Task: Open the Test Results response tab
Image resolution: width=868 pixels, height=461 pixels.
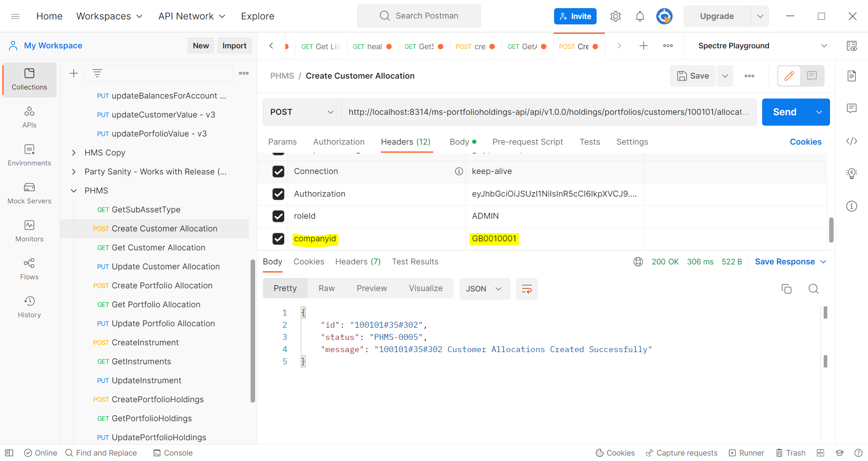Action: click(x=415, y=262)
